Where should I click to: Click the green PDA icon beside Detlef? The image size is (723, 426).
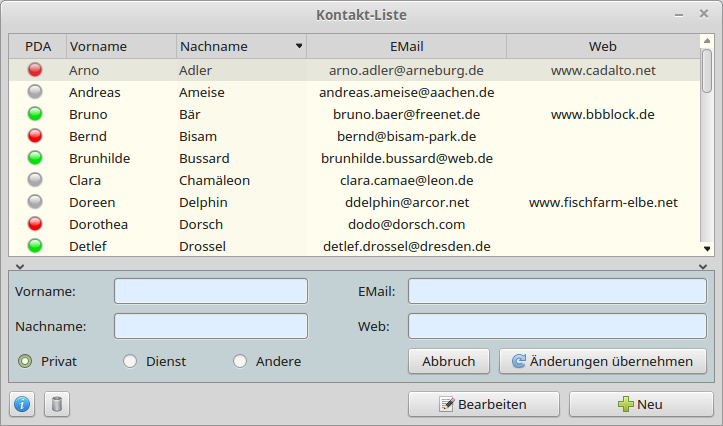tap(35, 246)
